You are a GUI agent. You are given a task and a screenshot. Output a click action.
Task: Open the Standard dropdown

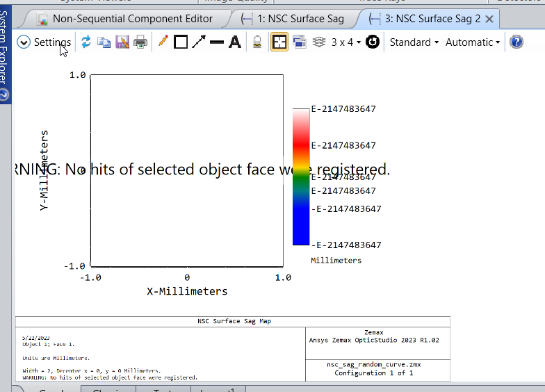(x=414, y=42)
